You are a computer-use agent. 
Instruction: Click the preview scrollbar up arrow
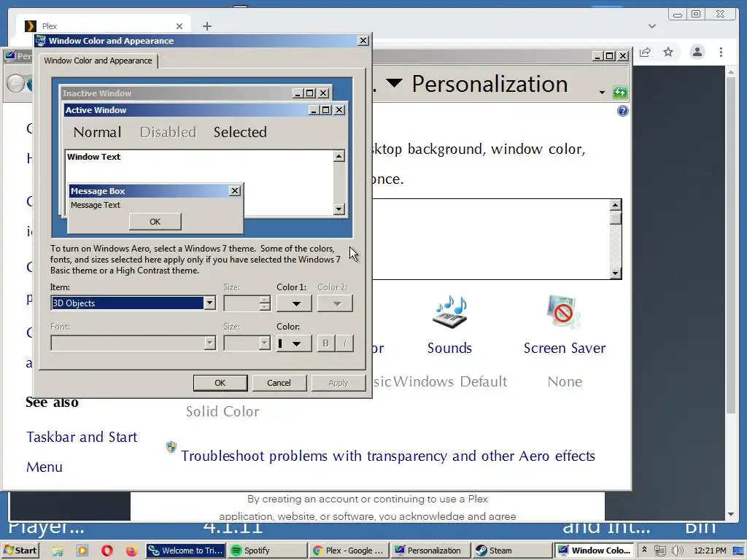coord(338,156)
